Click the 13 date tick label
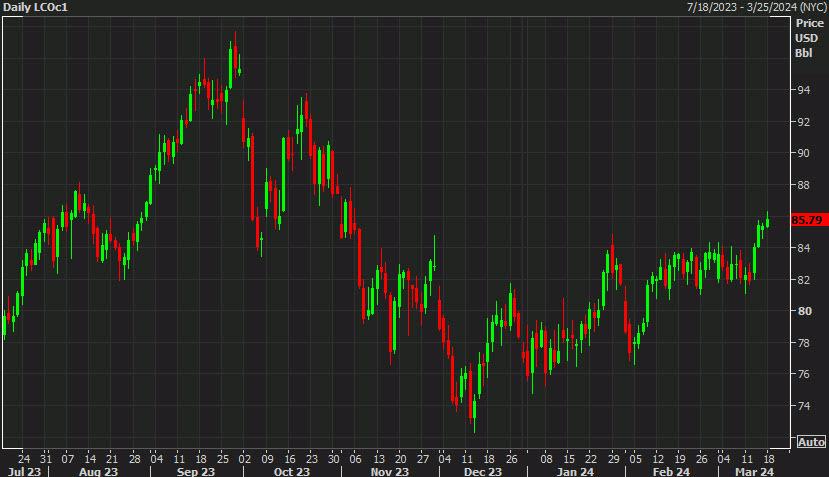 [379, 458]
